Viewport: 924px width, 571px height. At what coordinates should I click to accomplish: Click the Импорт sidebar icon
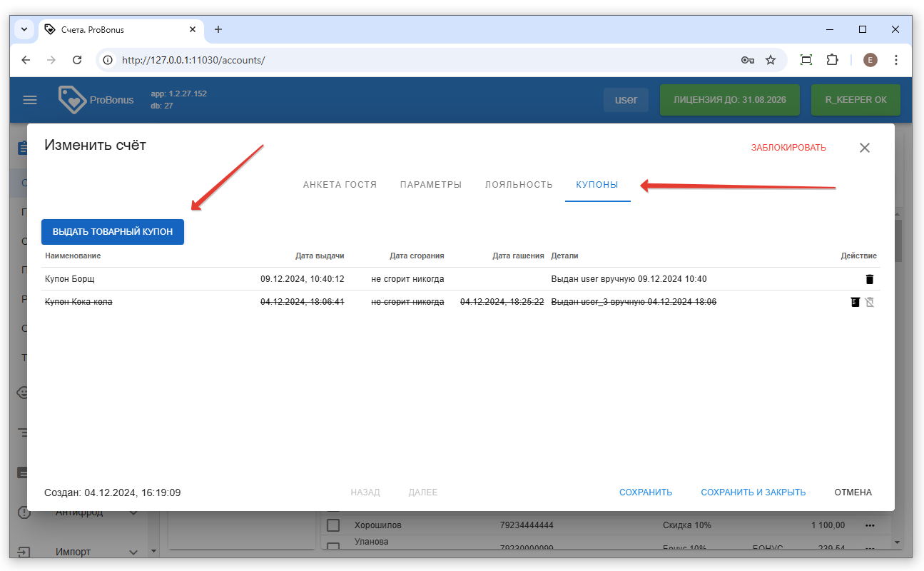tap(24, 552)
